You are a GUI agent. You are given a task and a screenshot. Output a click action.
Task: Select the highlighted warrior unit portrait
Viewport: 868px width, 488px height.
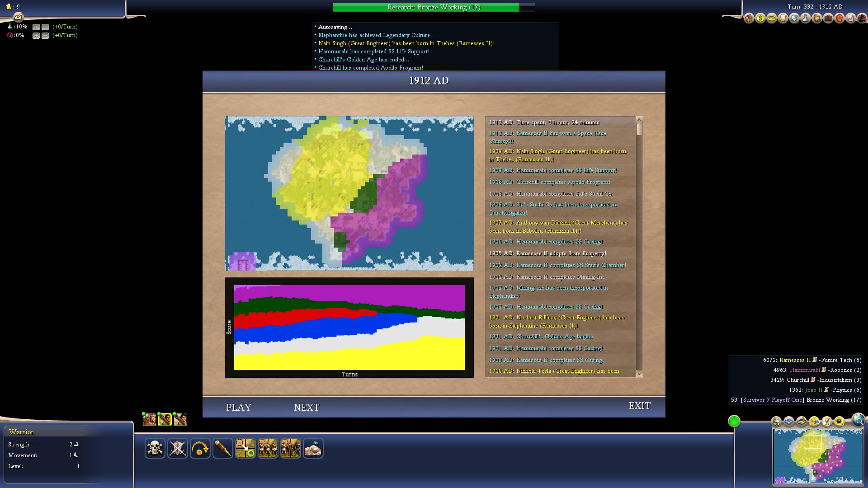(x=165, y=419)
